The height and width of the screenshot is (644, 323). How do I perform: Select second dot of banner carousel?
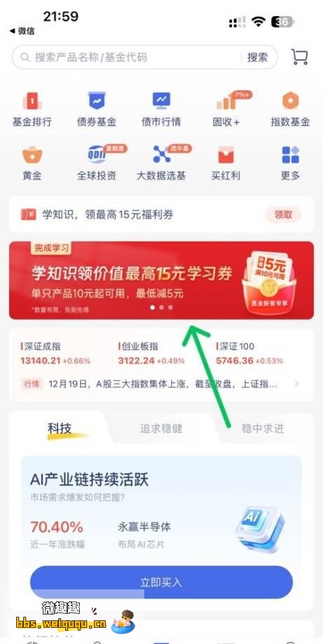click(x=161, y=307)
